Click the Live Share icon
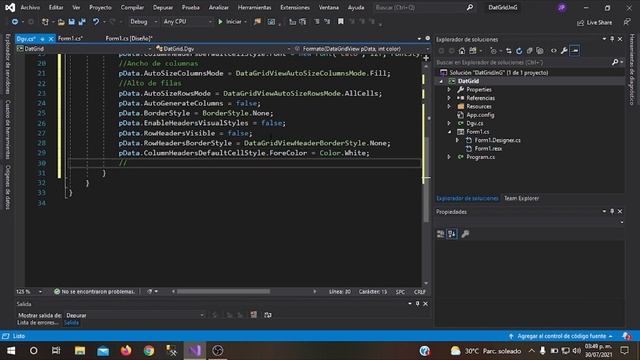The width and height of the screenshot is (640, 360). 595,22
